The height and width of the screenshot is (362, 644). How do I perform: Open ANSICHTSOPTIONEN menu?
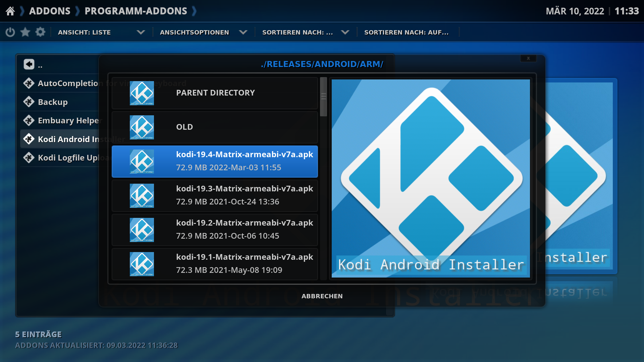pyautogui.click(x=204, y=32)
